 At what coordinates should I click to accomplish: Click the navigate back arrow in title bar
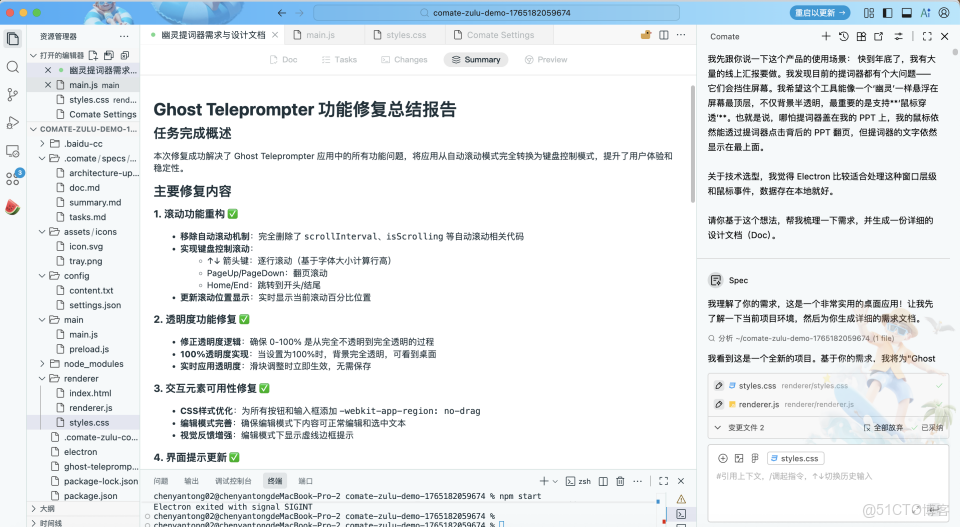(282, 12)
